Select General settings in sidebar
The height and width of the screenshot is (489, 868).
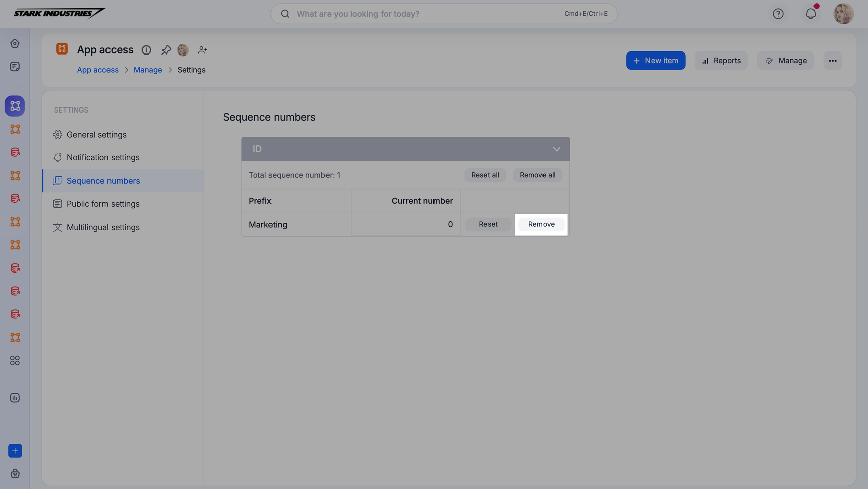(96, 135)
